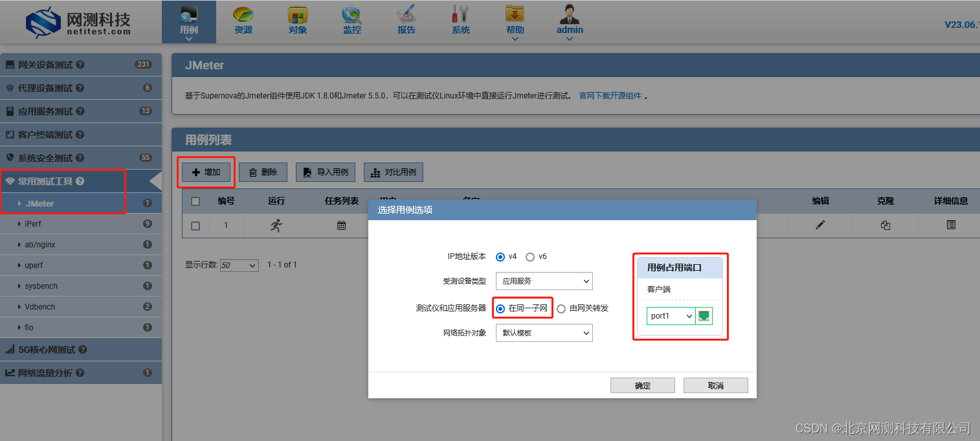Click the help icon beside 客户终端测试
This screenshot has width=980, height=441.
80,135
